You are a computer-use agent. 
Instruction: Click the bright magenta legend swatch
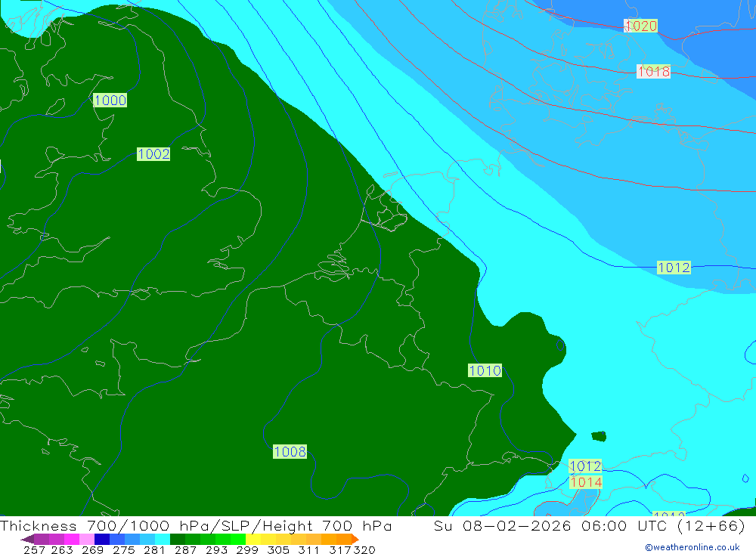[x=72, y=539]
